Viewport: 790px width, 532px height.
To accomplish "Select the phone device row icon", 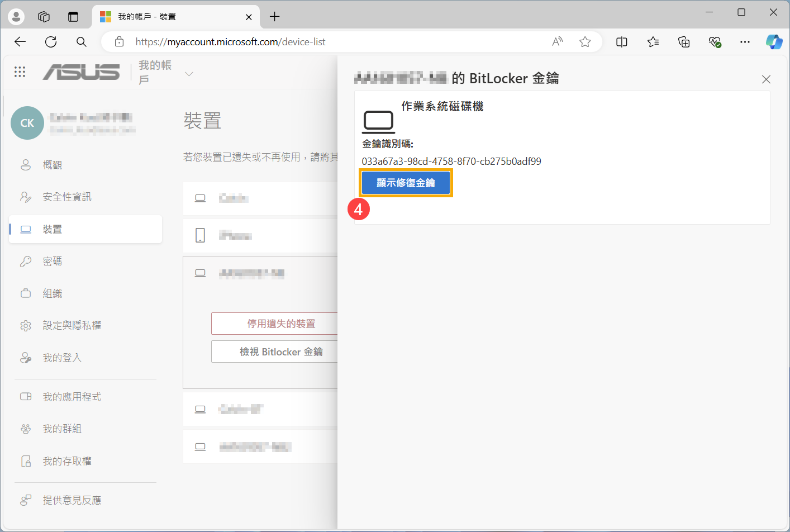I will coord(201,235).
